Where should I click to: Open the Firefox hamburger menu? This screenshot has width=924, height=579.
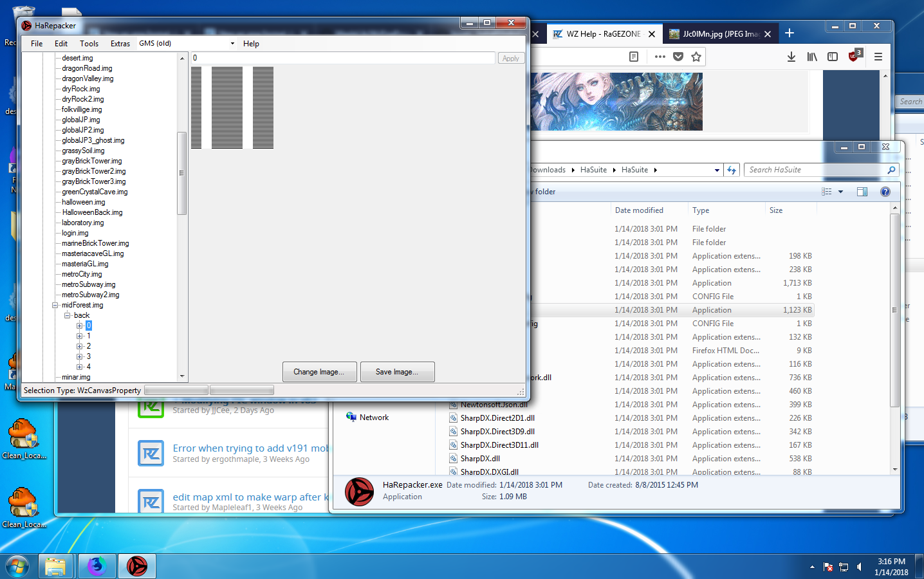point(878,57)
